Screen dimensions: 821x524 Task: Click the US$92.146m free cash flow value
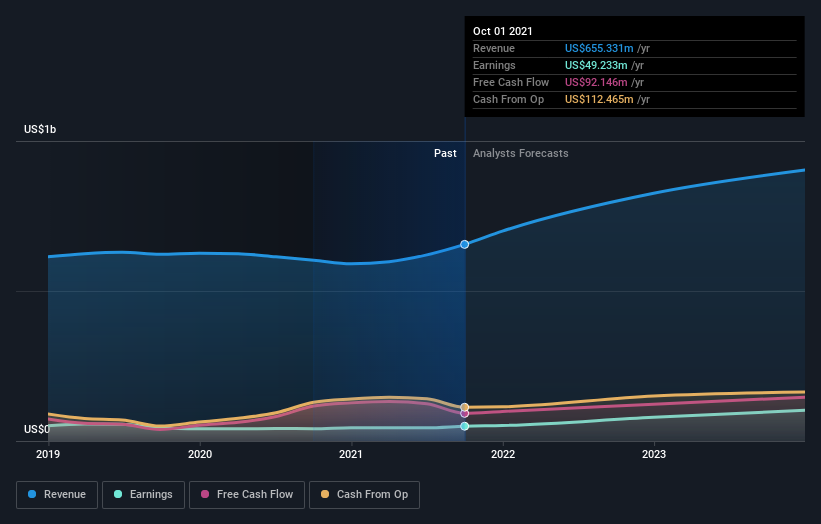[596, 82]
